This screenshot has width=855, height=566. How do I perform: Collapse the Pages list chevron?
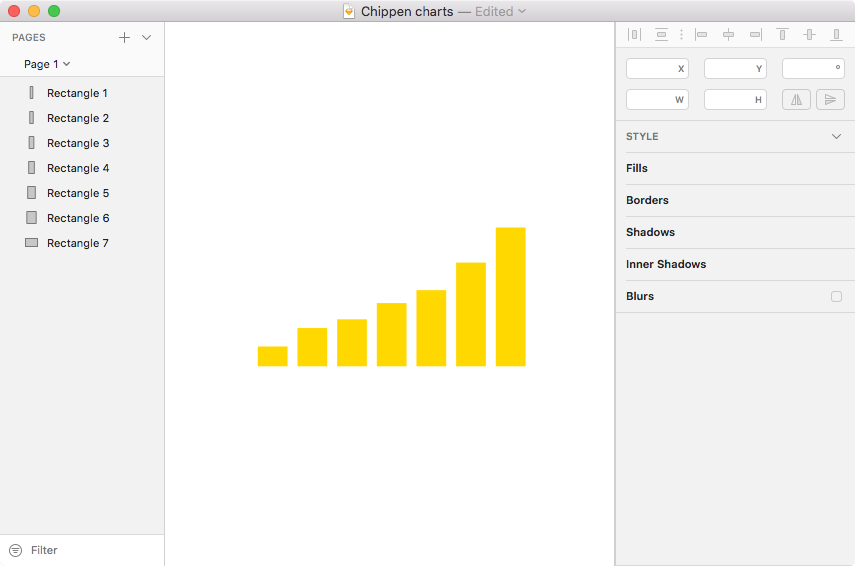(146, 38)
